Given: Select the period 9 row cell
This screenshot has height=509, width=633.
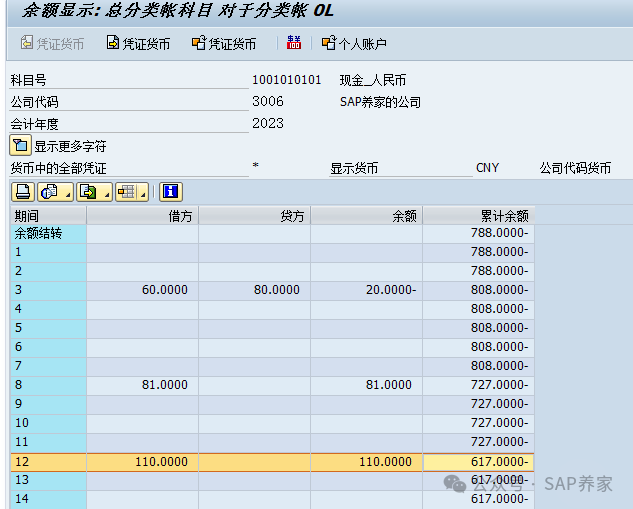Looking at the screenshot, I should click(48, 404).
